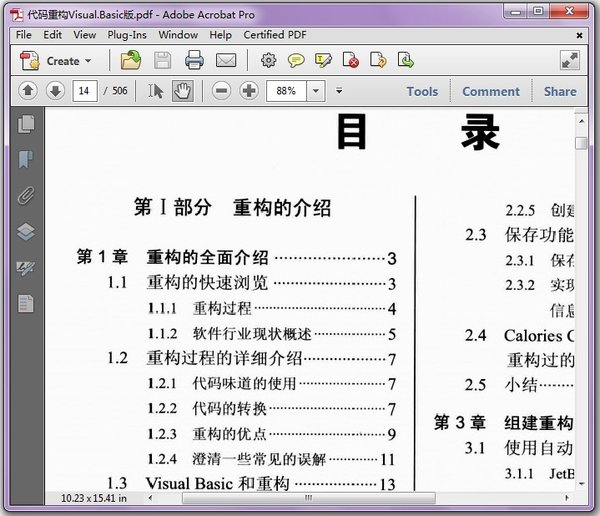Activate the Hand pan tool
Image resolution: width=600 pixels, height=516 pixels.
click(183, 91)
